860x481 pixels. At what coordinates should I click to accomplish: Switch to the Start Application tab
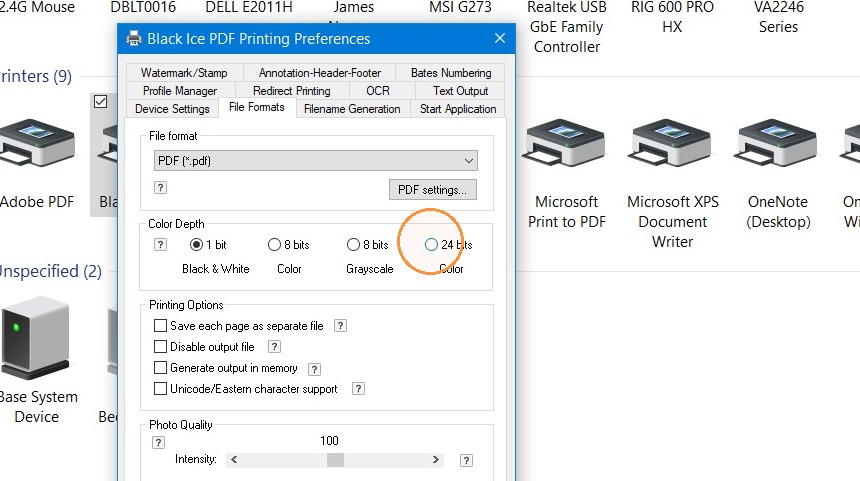(x=458, y=109)
